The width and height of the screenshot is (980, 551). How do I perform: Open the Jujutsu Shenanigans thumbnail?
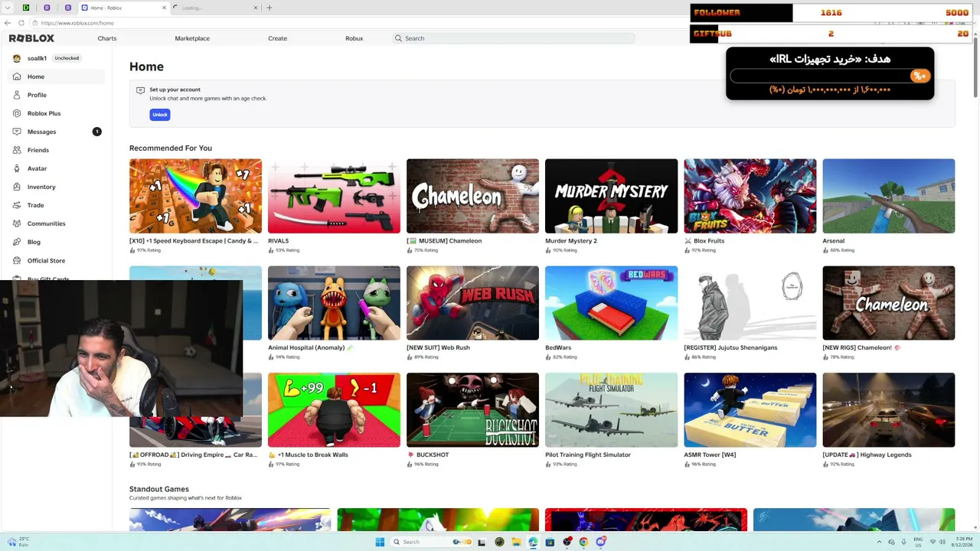click(x=750, y=303)
